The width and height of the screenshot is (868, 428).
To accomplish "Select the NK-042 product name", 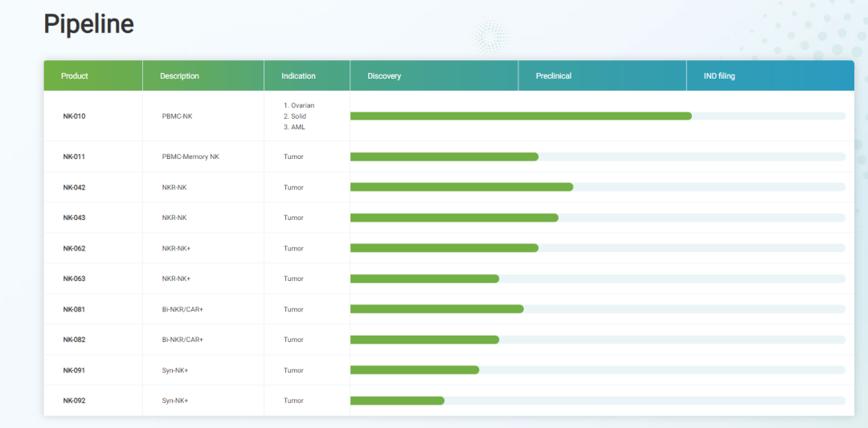I will coord(74,187).
